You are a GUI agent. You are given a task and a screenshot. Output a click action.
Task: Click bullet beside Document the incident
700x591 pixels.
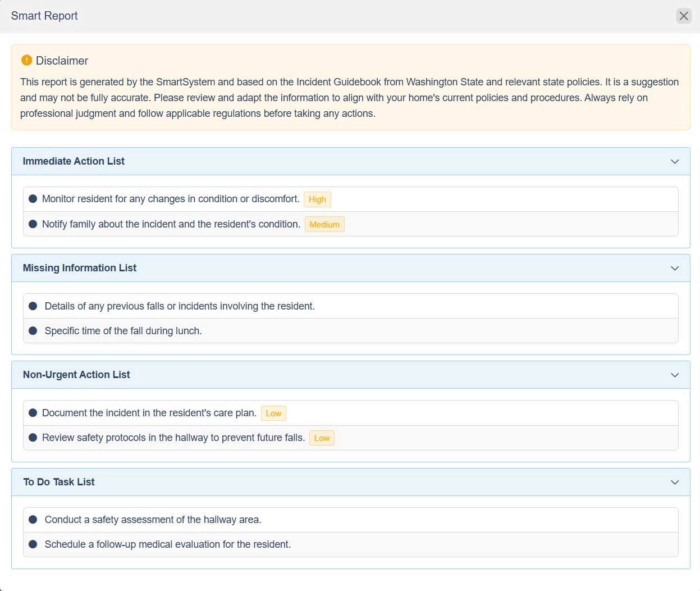pyautogui.click(x=33, y=413)
